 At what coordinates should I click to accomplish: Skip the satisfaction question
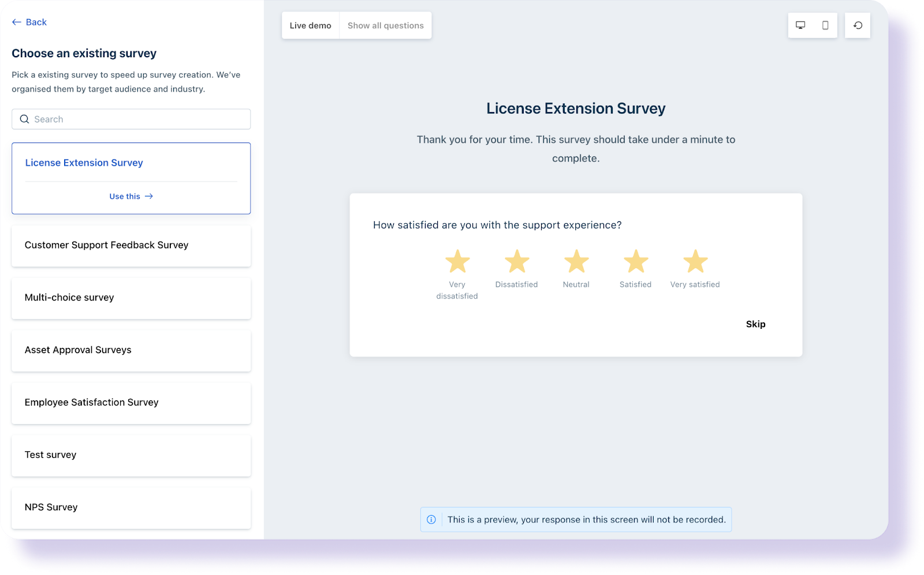point(755,324)
